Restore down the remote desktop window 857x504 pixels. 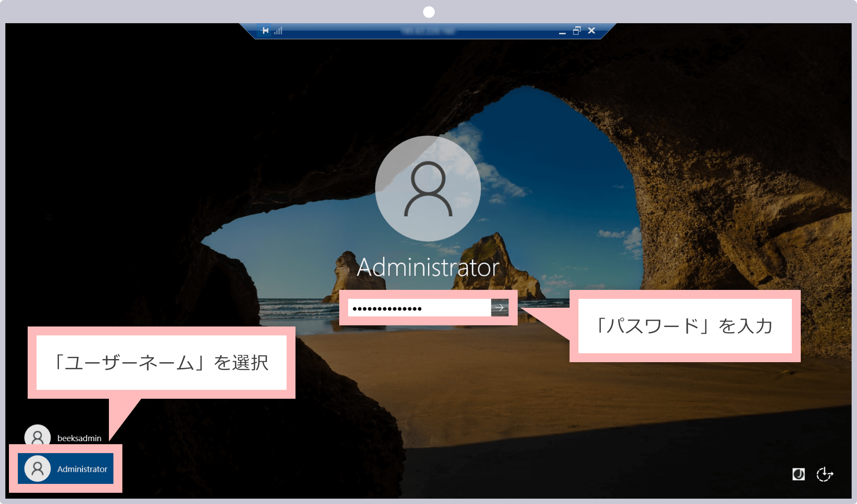(577, 31)
